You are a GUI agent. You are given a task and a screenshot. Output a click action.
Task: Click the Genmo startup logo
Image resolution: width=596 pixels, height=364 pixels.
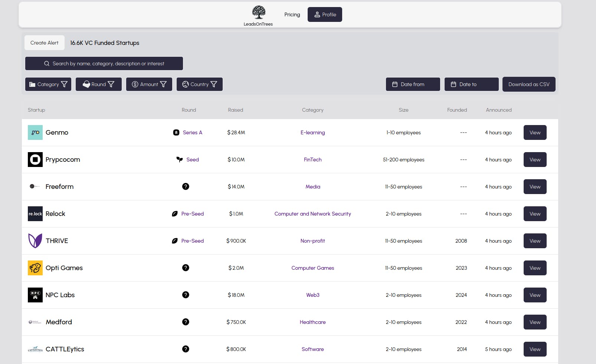(x=35, y=132)
